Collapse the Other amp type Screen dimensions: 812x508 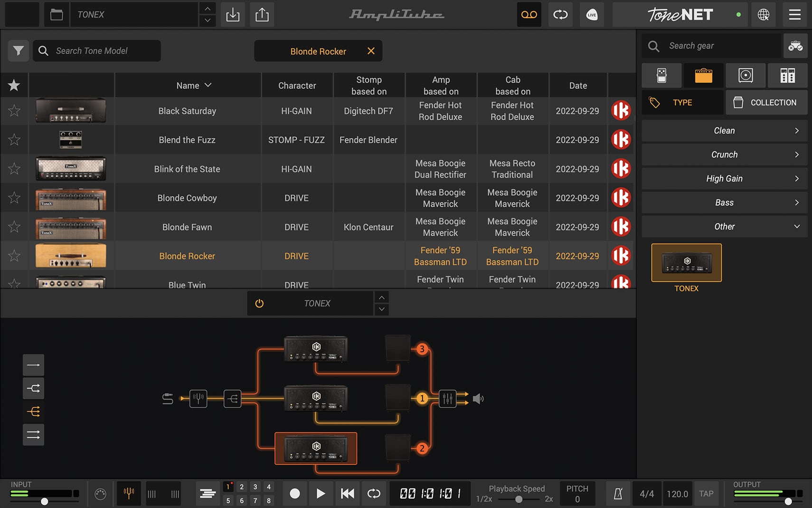tap(724, 227)
